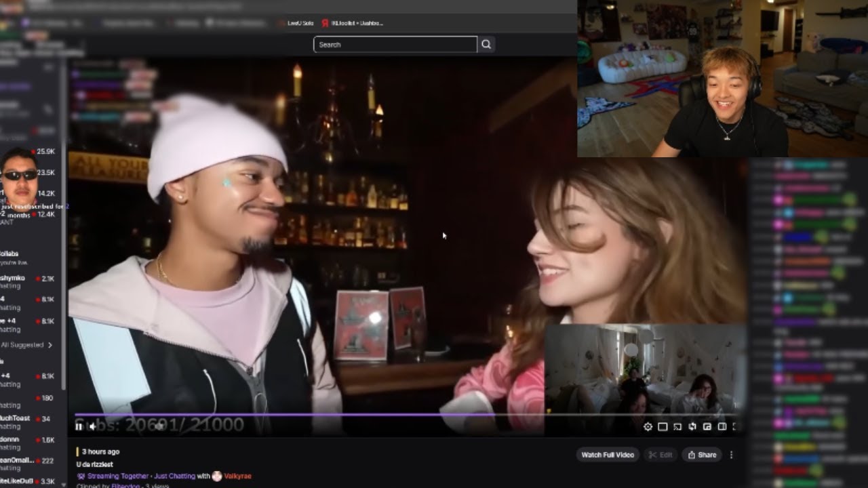This screenshot has width=868, height=488.
Task: Open the Share button
Action: [x=702, y=455]
